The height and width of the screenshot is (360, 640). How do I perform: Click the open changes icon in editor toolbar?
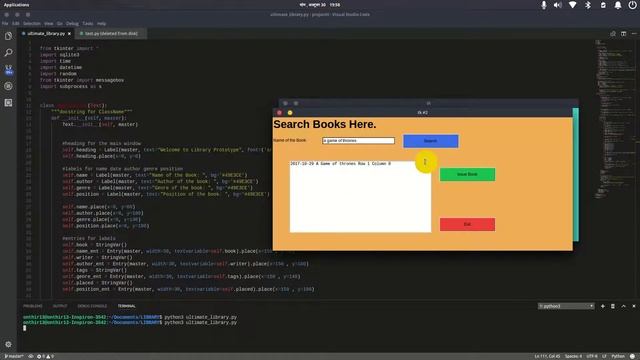coord(613,33)
